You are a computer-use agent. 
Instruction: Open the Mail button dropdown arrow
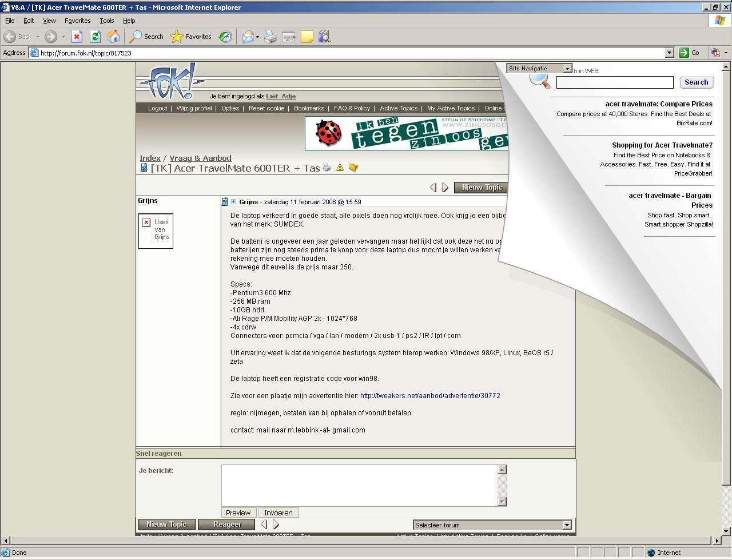[x=257, y=37]
